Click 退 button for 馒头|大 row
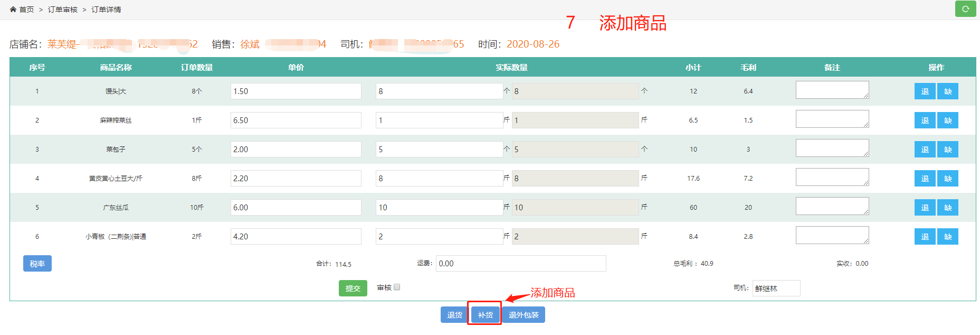 pyautogui.click(x=925, y=91)
